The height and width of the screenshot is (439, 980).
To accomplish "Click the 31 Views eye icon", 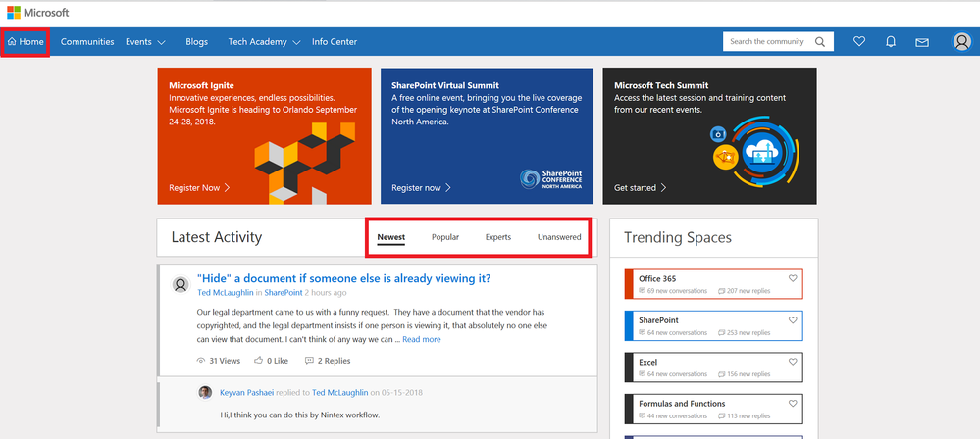I will pos(201,361).
